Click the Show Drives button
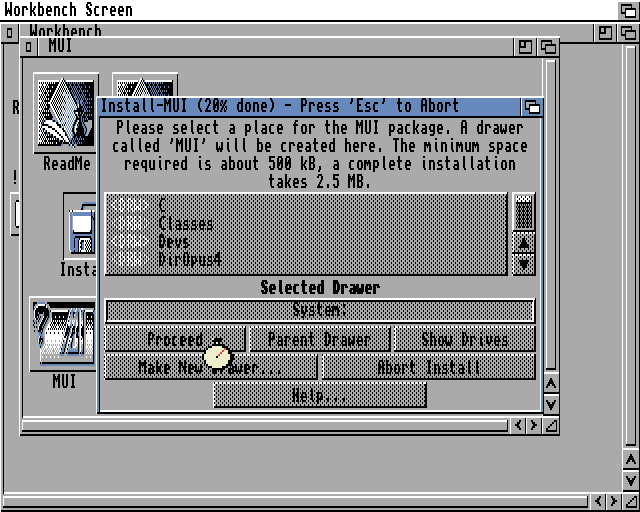 pos(464,339)
